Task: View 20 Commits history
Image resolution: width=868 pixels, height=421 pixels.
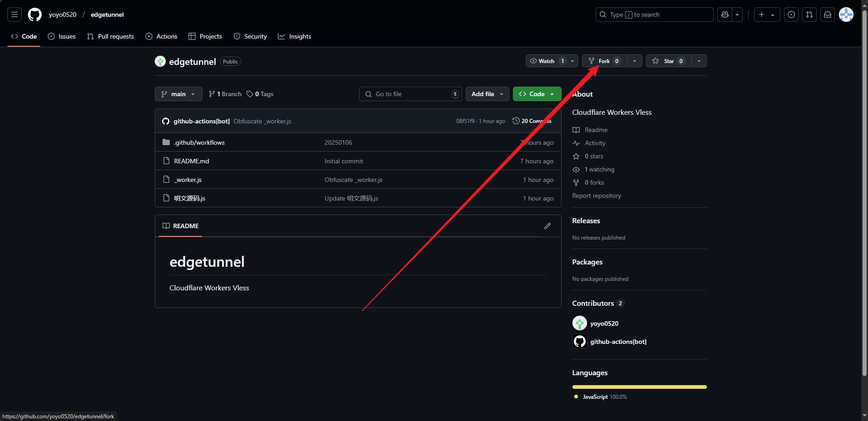Action: 532,121
